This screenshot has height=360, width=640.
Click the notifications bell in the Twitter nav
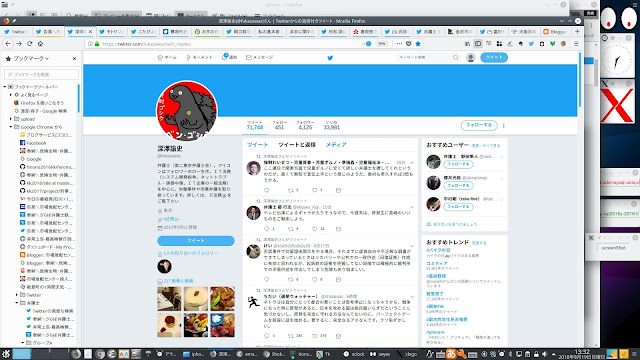point(224,57)
